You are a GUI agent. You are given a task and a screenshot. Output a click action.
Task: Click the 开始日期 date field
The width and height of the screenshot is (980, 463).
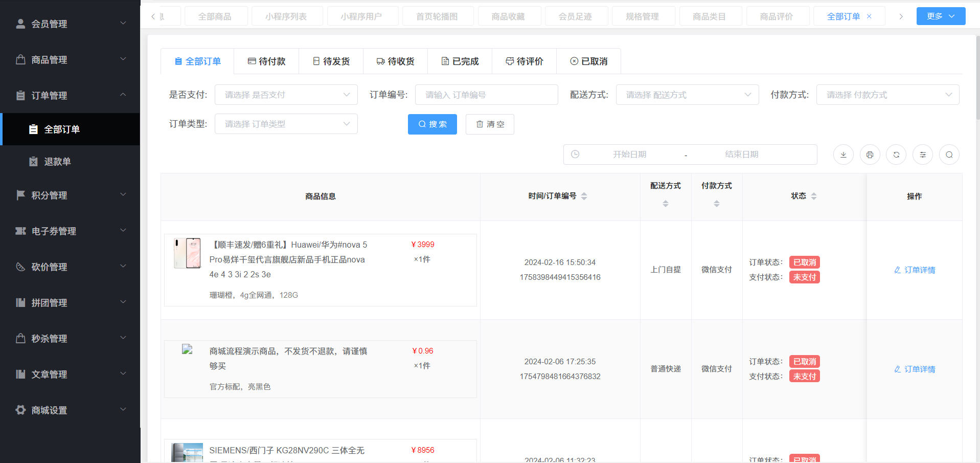629,154
